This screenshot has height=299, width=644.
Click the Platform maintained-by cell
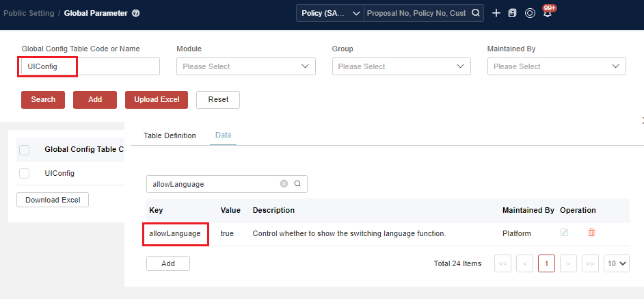click(517, 233)
